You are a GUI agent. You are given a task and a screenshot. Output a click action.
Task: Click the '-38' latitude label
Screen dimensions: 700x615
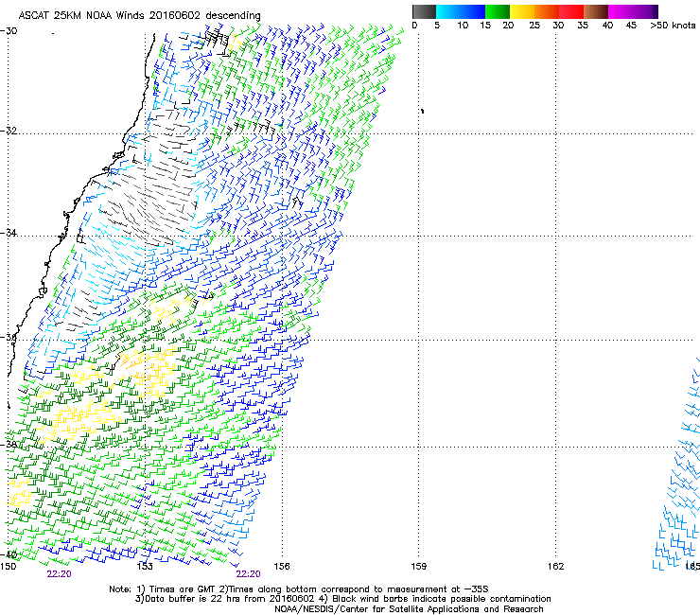click(x=9, y=445)
